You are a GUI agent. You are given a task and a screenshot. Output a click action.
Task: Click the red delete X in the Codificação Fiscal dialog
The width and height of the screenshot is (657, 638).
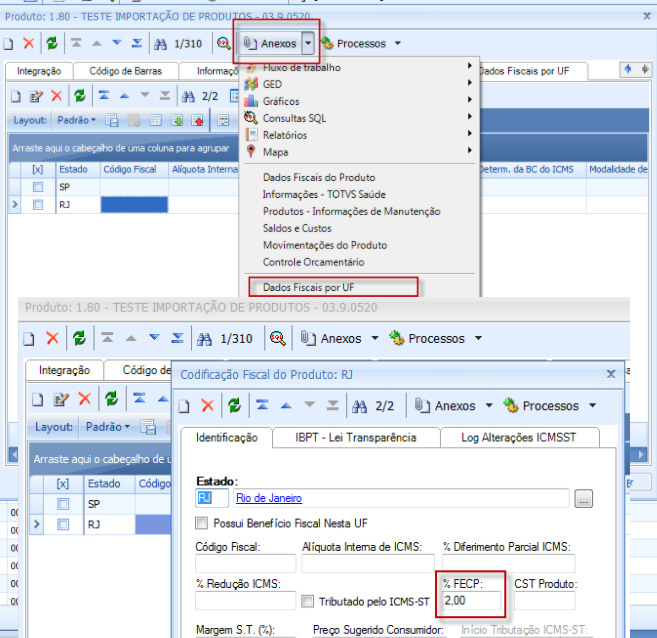[x=207, y=405]
